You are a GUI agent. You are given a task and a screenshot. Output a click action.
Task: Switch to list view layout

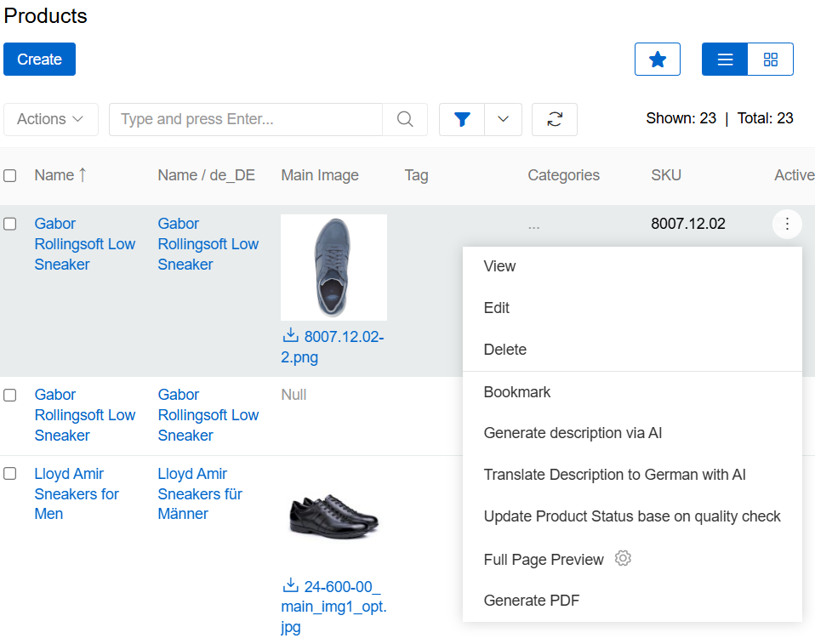[725, 60]
